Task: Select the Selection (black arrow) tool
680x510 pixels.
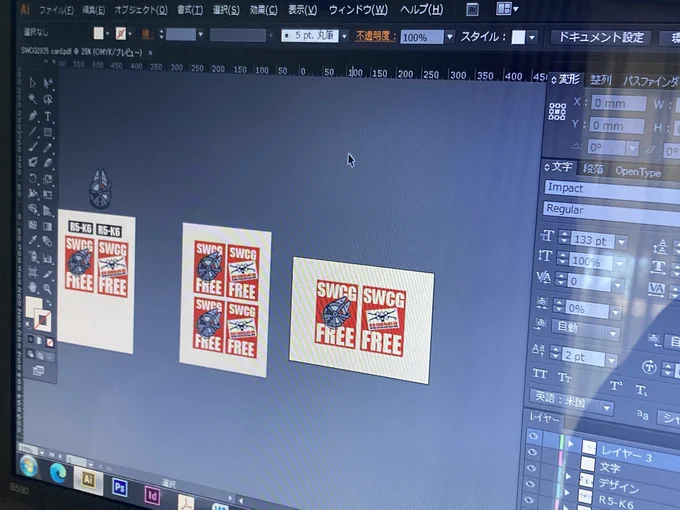Action: (x=33, y=83)
